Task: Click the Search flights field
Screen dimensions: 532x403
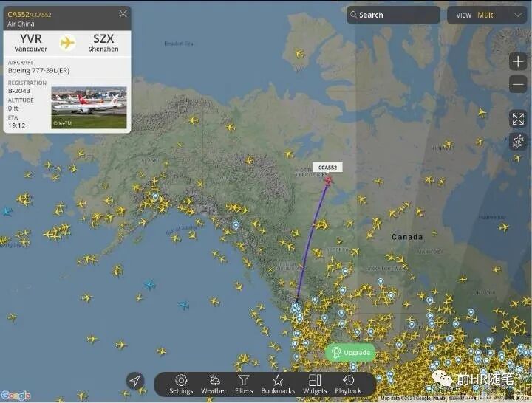Action: pyautogui.click(x=393, y=15)
